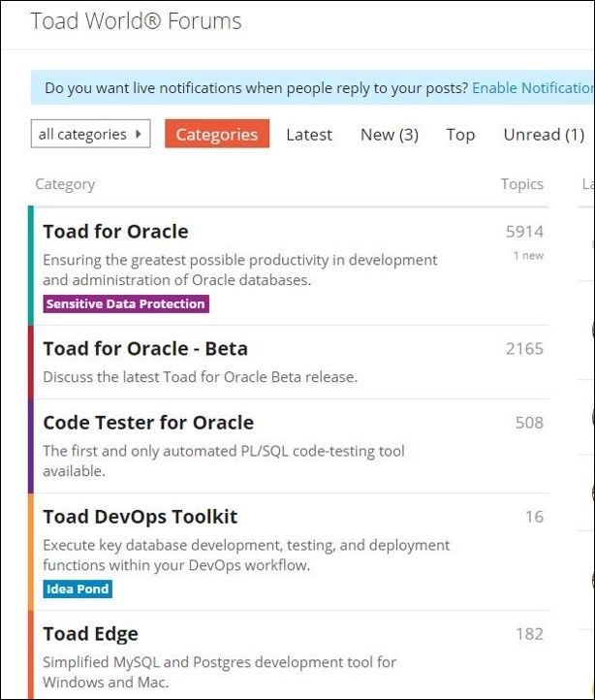Screen dimensions: 595x700
Task: Open the Toad for Oracle - Beta category
Action: (x=145, y=348)
